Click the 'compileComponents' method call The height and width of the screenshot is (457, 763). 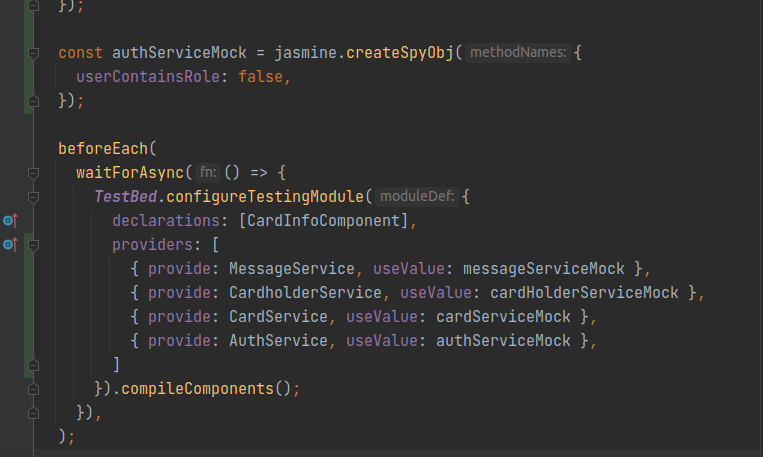[197, 388]
